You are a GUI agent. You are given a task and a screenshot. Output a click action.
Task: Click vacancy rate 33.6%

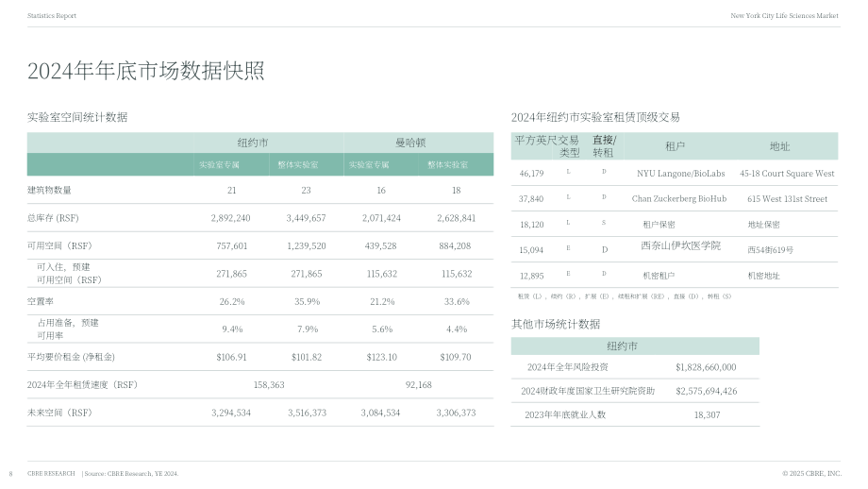457,301
